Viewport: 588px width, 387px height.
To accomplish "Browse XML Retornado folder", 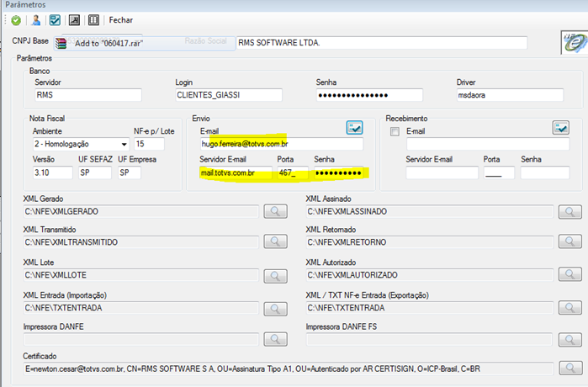I will point(570,242).
